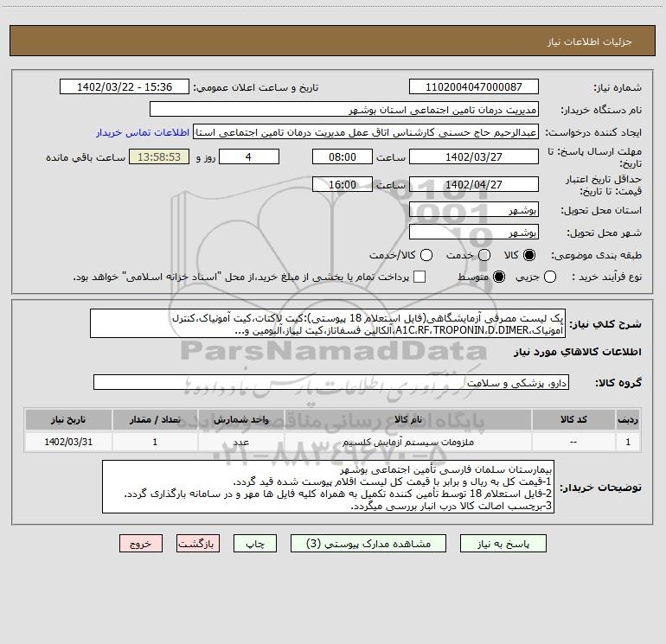Click the 'پاسخ به نیاز' button

tap(503, 544)
